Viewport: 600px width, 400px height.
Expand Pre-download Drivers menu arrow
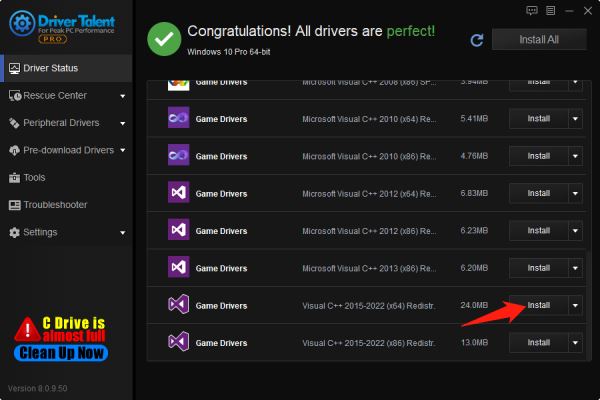(122, 150)
